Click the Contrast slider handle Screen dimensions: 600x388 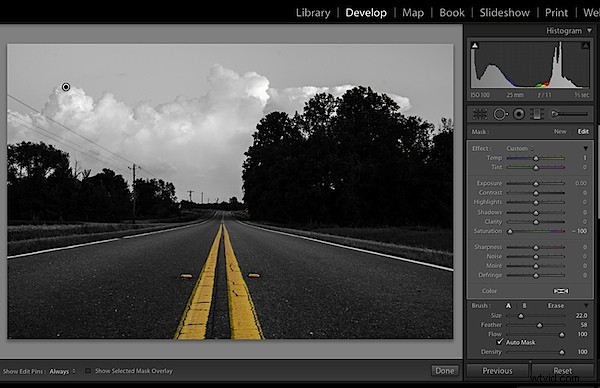click(536, 193)
